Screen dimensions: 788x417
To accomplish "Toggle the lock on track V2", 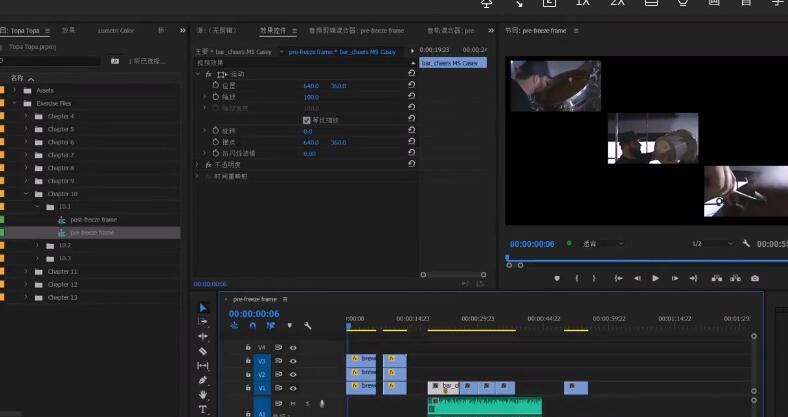I will coord(248,374).
